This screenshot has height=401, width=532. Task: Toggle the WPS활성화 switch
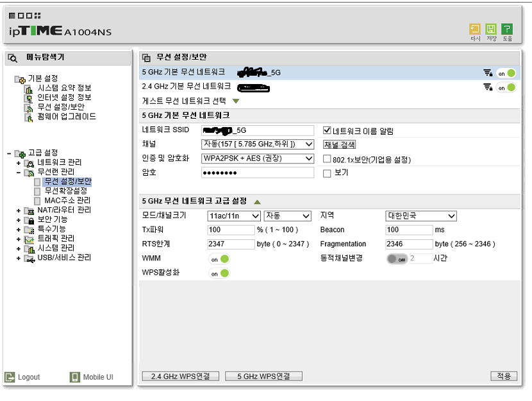coord(219,273)
